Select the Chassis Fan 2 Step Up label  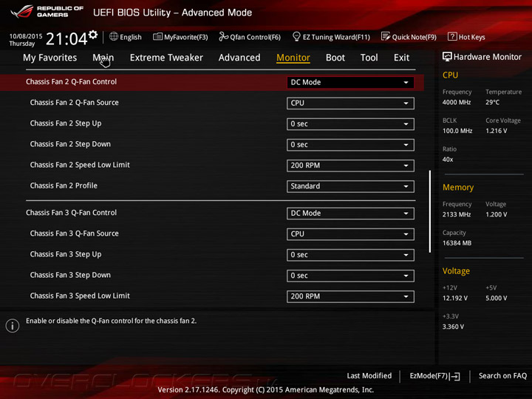coord(66,123)
